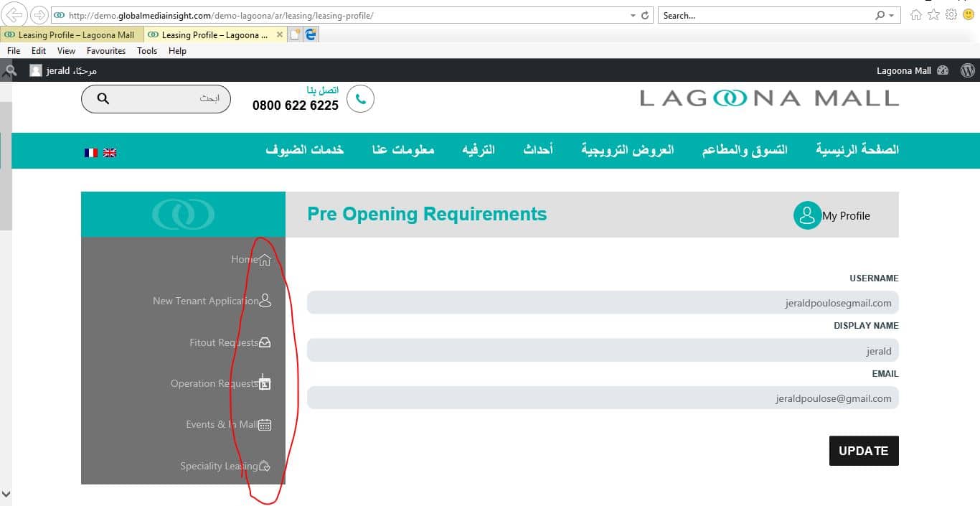Switch to the first Leasing Profile tab
Viewport: 980px width, 506px height.
(70, 34)
